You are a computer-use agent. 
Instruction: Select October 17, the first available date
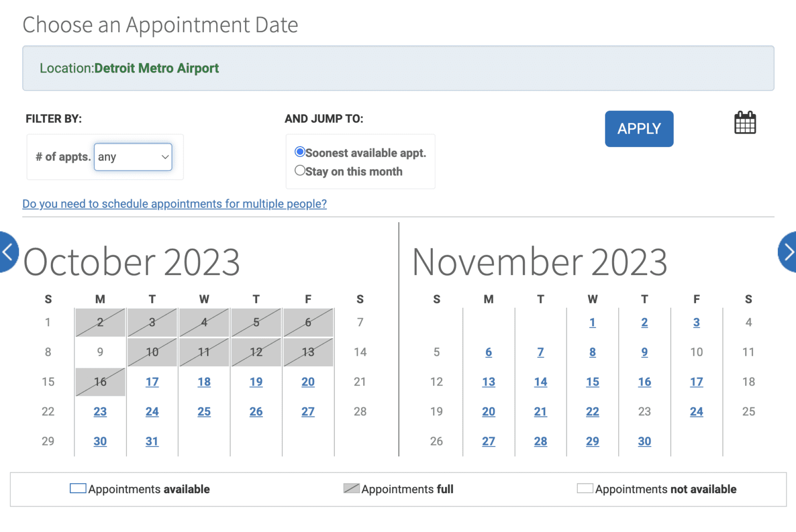[152, 382]
